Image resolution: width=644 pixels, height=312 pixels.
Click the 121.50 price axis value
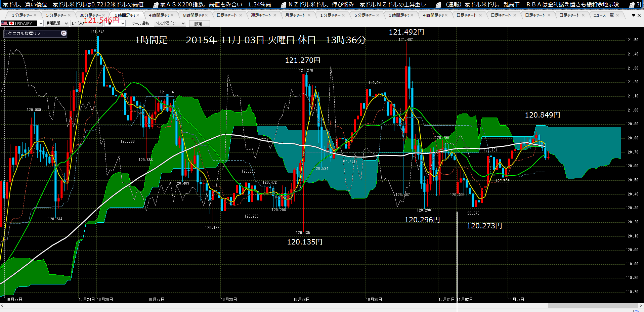click(632, 40)
